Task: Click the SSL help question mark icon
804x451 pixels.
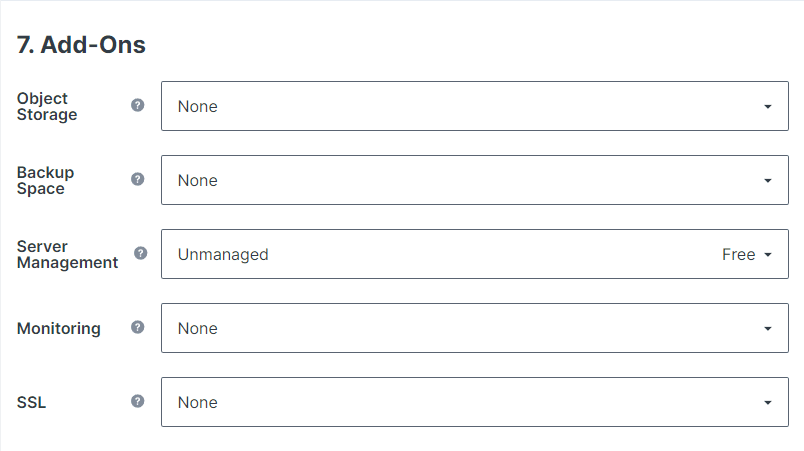Action: point(137,401)
